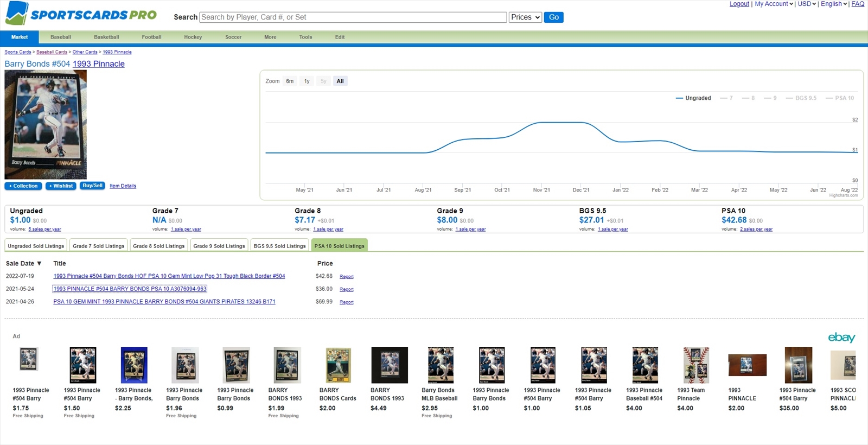This screenshot has width=868, height=445.
Task: Open PSA 10 2 sales per year link
Action: (x=756, y=230)
